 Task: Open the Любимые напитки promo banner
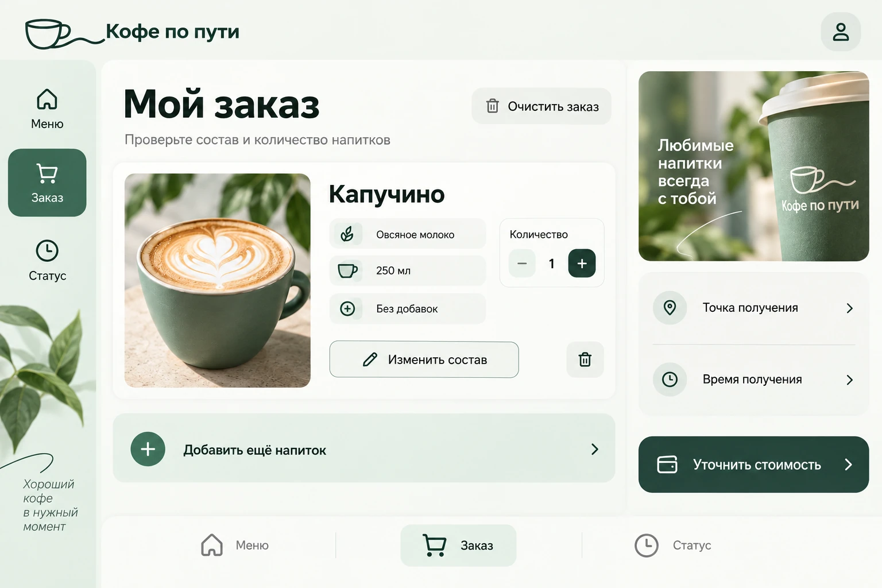tap(753, 166)
